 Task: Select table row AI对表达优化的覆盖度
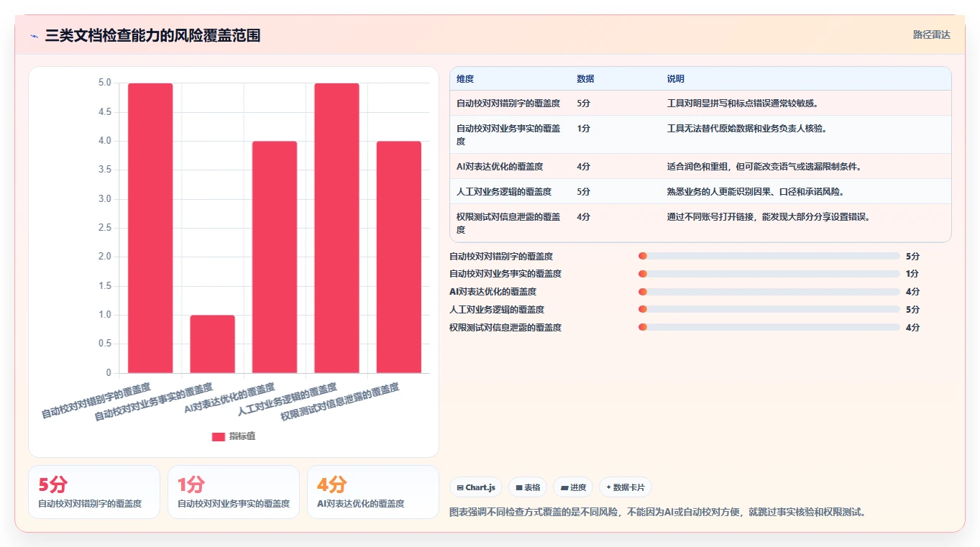(x=700, y=166)
